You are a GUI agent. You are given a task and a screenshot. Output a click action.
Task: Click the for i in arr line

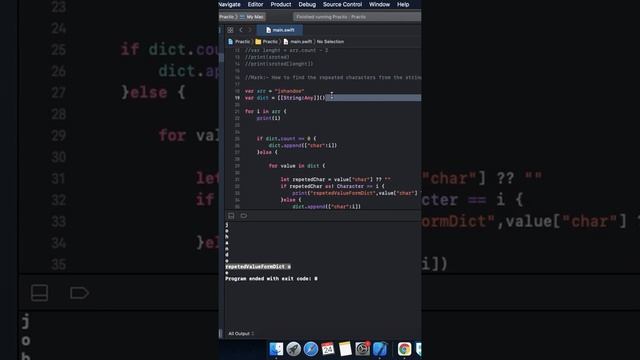point(266,111)
